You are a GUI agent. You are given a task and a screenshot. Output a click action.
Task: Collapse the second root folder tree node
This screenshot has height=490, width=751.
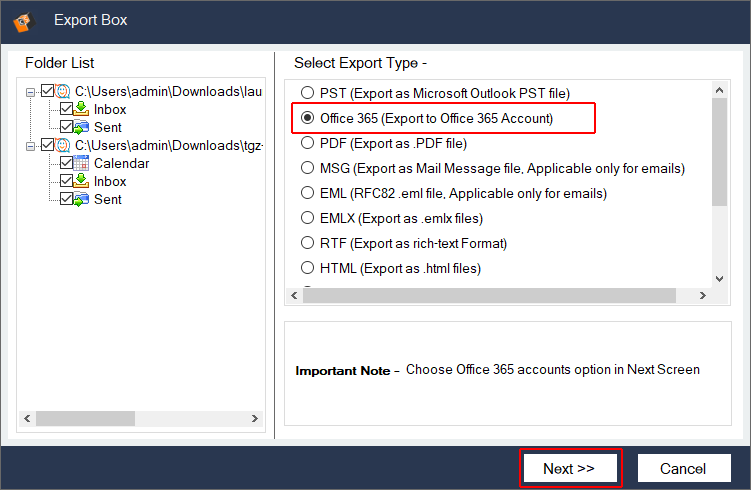click(x=32, y=145)
